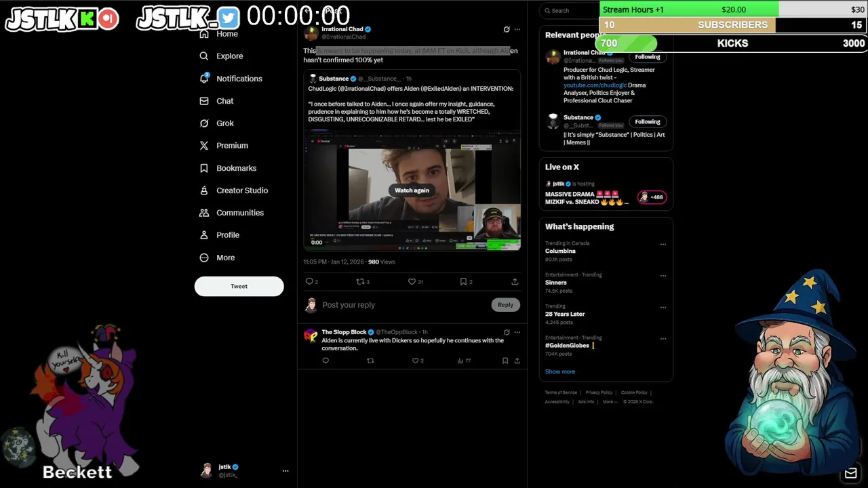Open Communities in the sidebar
The image size is (868, 488).
pos(240,213)
